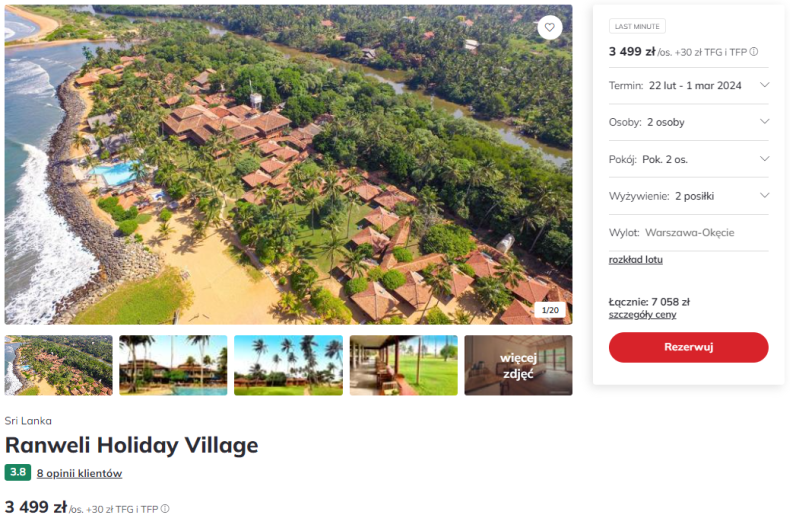Open the więcej zdjęć photo gallery

[x=518, y=365]
